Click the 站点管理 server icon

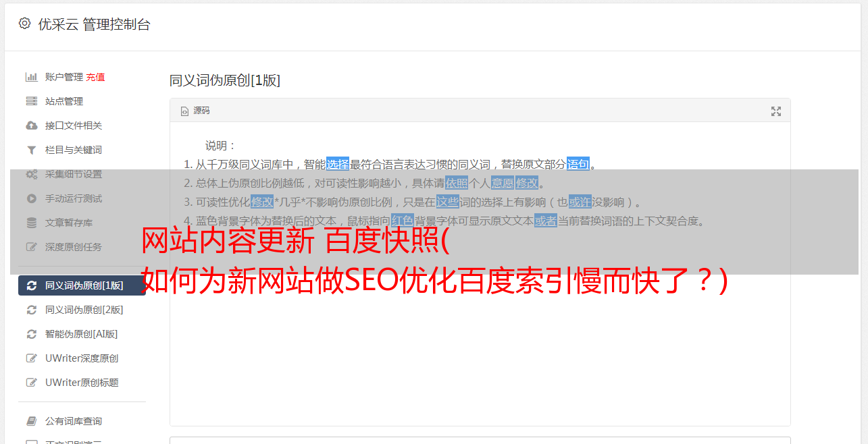click(32, 101)
